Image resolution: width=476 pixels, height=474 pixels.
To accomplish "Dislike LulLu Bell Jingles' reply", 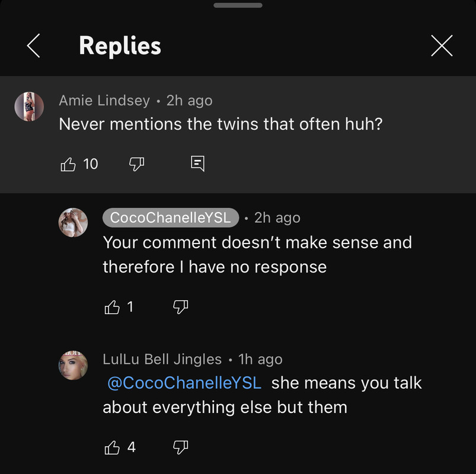I will click(x=180, y=447).
